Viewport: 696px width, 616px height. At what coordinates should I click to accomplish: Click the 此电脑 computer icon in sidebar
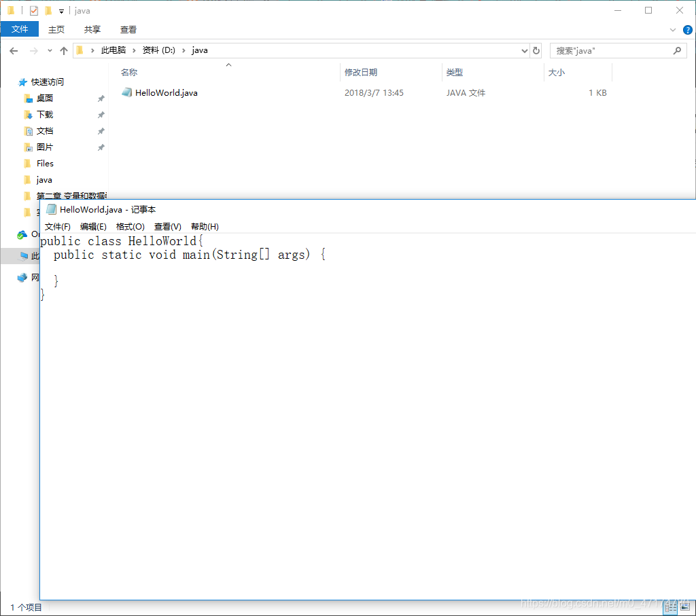[x=24, y=255]
